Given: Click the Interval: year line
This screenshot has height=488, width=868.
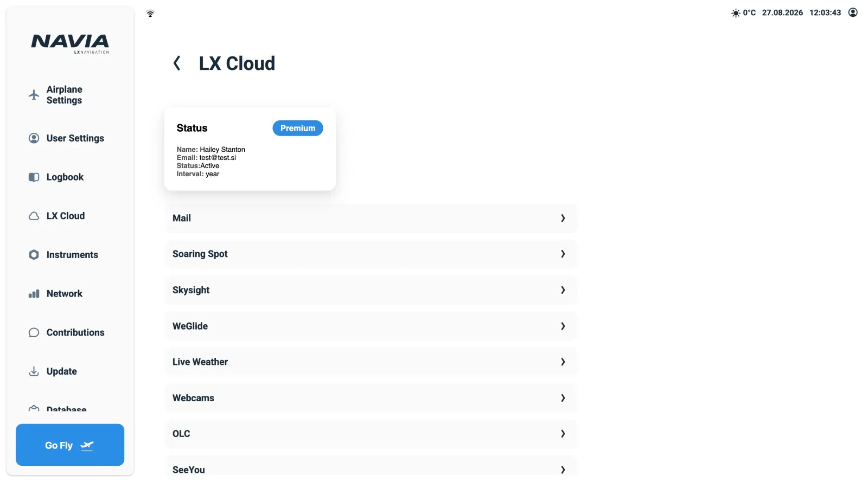Looking at the screenshot, I should [198, 174].
